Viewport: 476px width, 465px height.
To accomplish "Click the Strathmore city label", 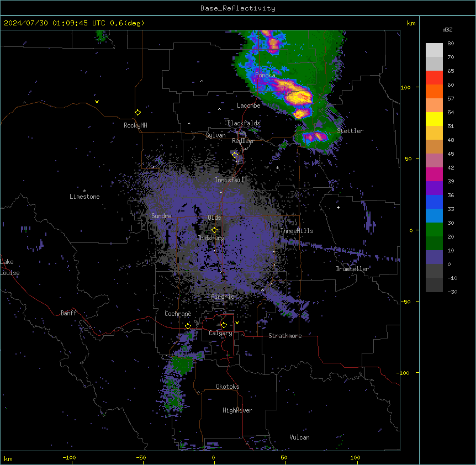I will point(285,336).
